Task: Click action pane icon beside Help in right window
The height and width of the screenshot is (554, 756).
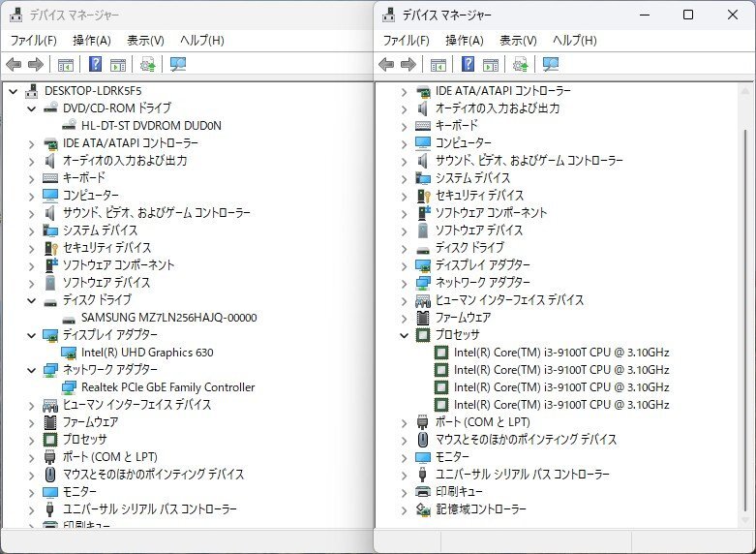Action: [x=491, y=64]
